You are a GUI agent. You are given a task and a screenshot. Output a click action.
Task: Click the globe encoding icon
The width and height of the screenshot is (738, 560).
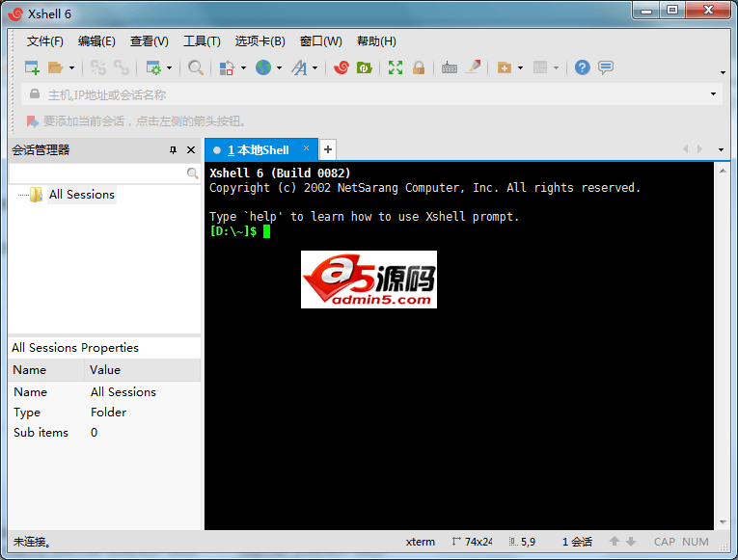(x=263, y=67)
